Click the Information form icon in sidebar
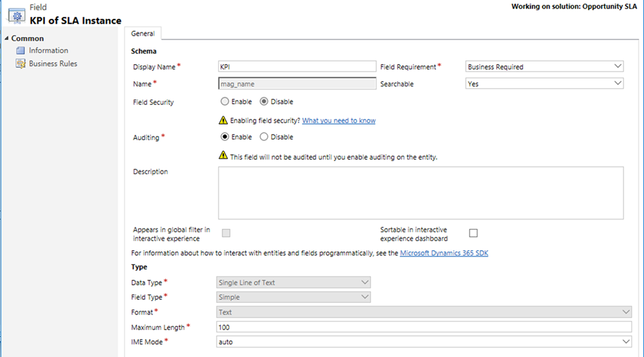Viewport: 644px width, 357px height. pos(20,50)
